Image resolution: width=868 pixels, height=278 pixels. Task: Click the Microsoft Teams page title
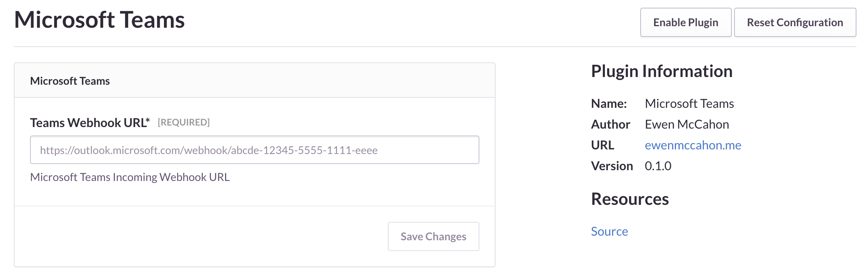[x=100, y=20]
